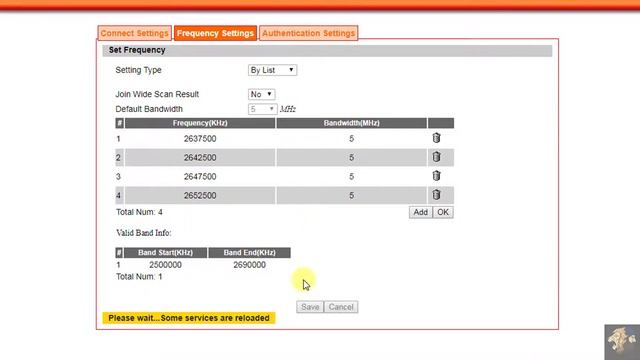Switch to Authentication Settings tab

click(x=309, y=33)
